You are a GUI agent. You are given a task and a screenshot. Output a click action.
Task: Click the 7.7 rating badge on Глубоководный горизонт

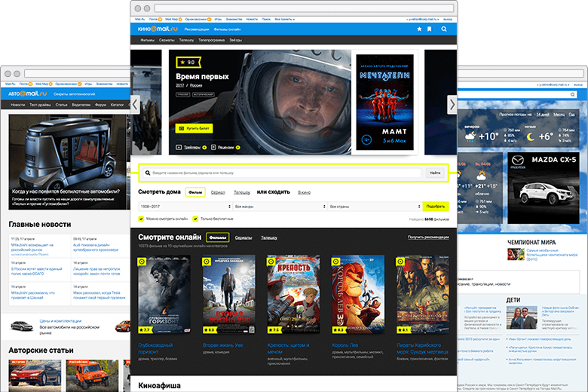click(x=145, y=330)
